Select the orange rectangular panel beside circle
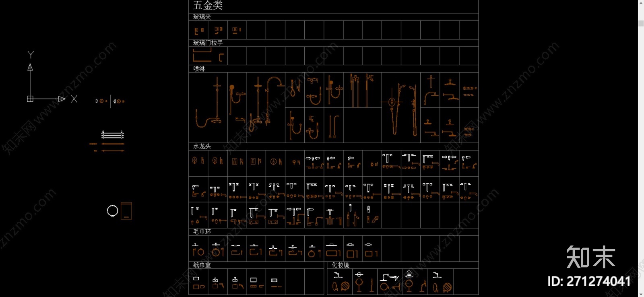 coord(126,210)
